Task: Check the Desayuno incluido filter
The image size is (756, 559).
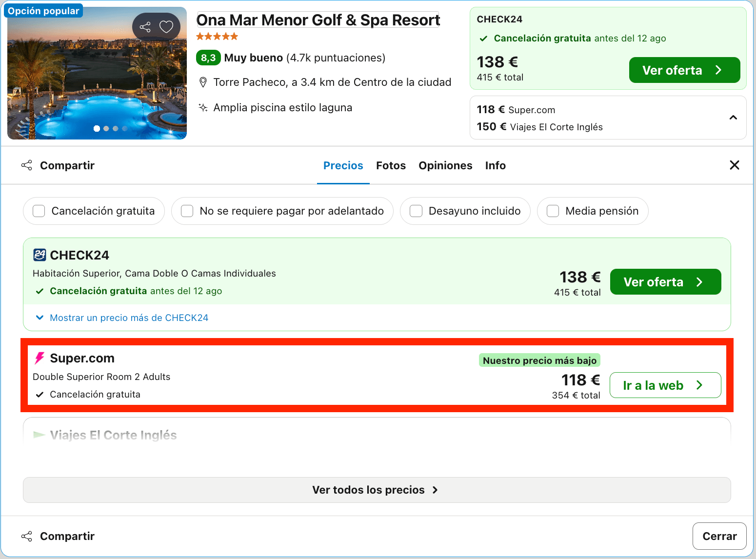Action: point(416,211)
